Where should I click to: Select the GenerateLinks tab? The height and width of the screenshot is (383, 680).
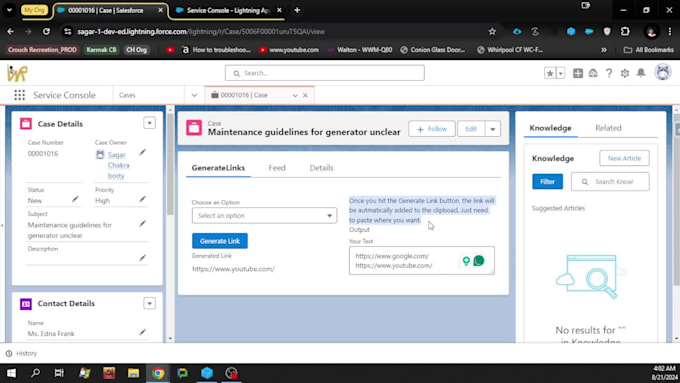tap(218, 168)
